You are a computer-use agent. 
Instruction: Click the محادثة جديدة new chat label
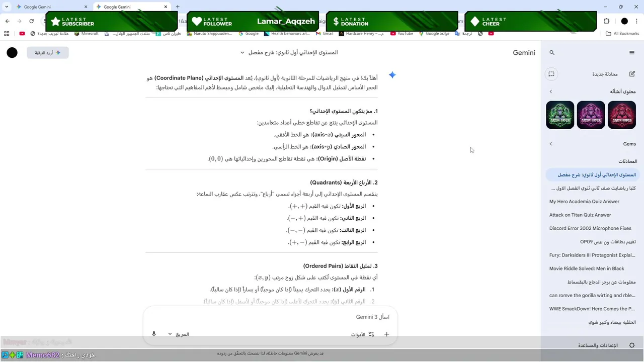(x=604, y=74)
